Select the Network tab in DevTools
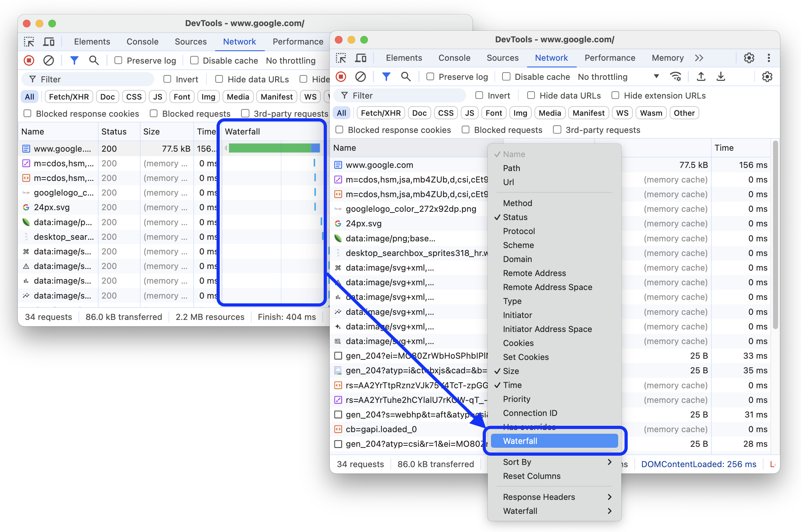 pos(551,58)
